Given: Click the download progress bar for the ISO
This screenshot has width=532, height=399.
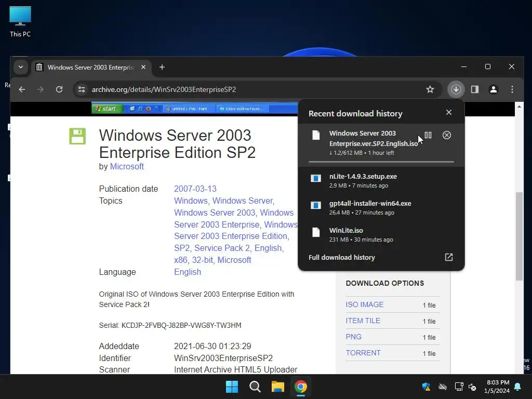Looking at the screenshot, I should tap(381, 162).
